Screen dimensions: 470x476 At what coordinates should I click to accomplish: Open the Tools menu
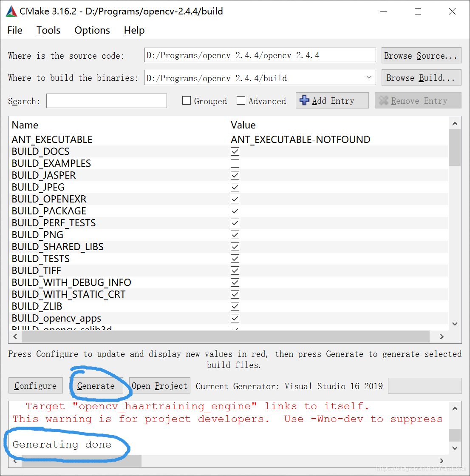point(48,30)
